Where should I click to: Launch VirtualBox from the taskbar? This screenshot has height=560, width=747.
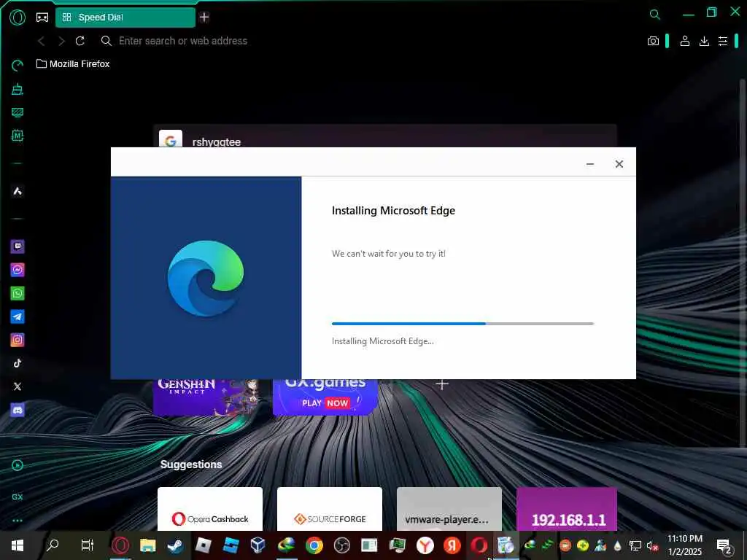point(258,545)
